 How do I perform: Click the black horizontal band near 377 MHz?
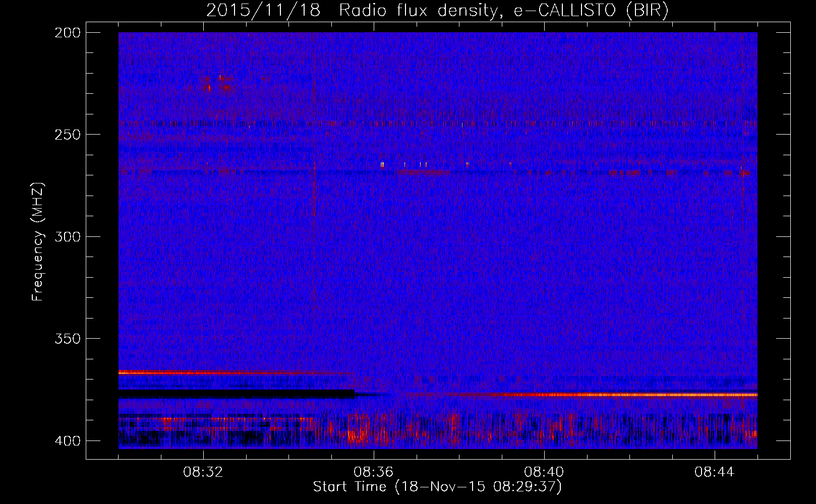point(237,394)
